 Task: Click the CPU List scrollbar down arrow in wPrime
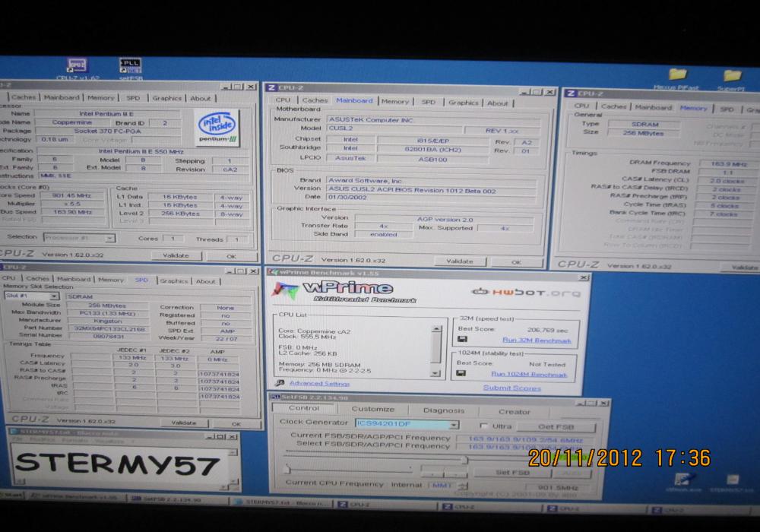click(x=435, y=373)
